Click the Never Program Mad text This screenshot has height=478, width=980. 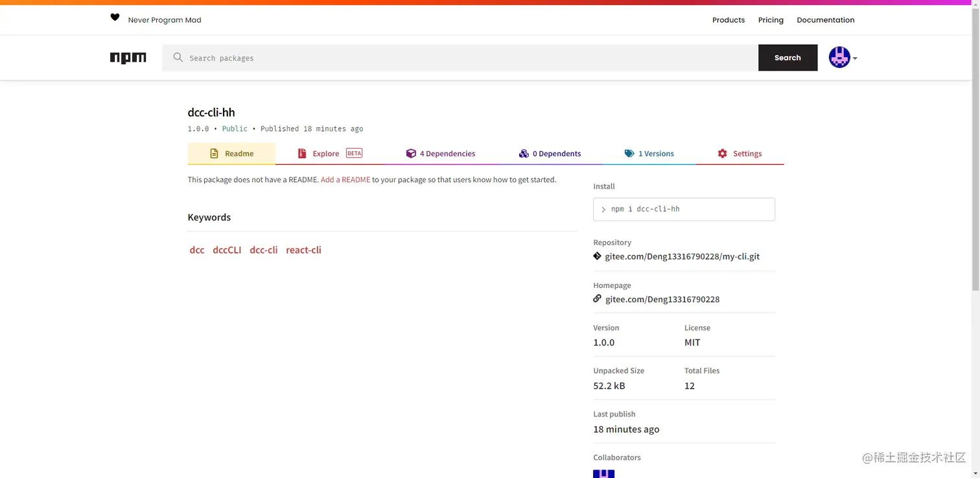(x=165, y=20)
